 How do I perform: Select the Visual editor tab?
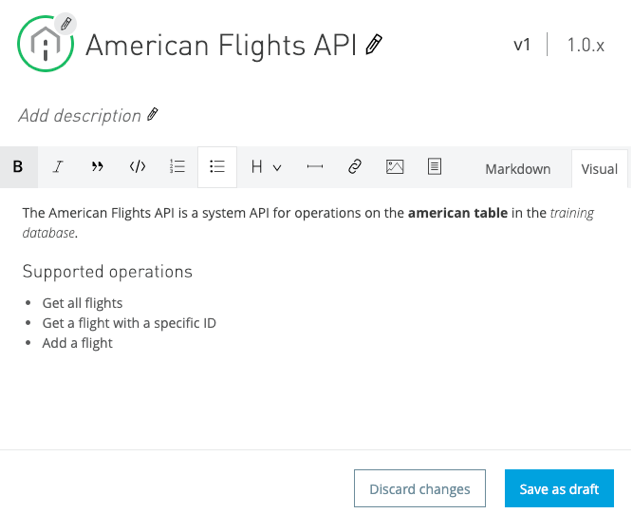click(x=599, y=169)
